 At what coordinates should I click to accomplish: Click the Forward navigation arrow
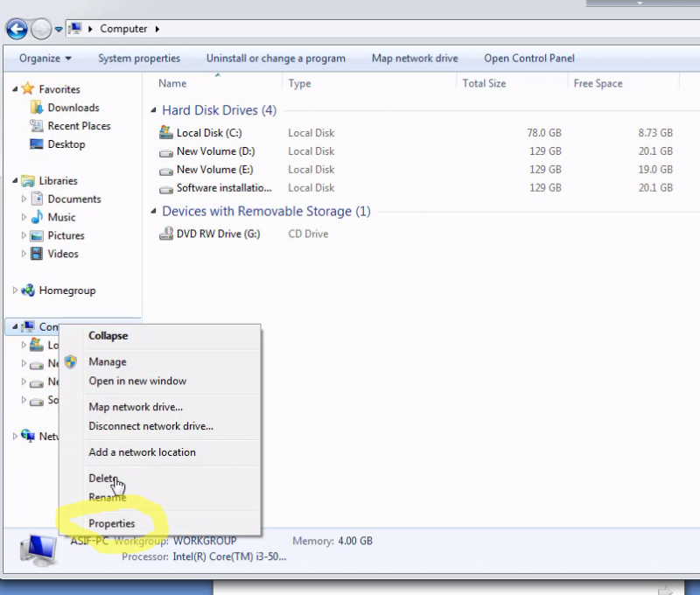tap(41, 30)
